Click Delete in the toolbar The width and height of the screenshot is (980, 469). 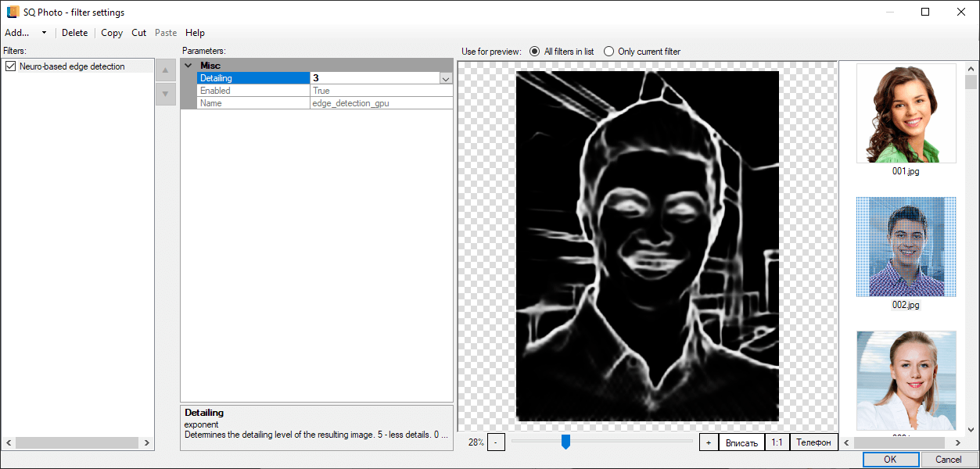click(x=75, y=33)
